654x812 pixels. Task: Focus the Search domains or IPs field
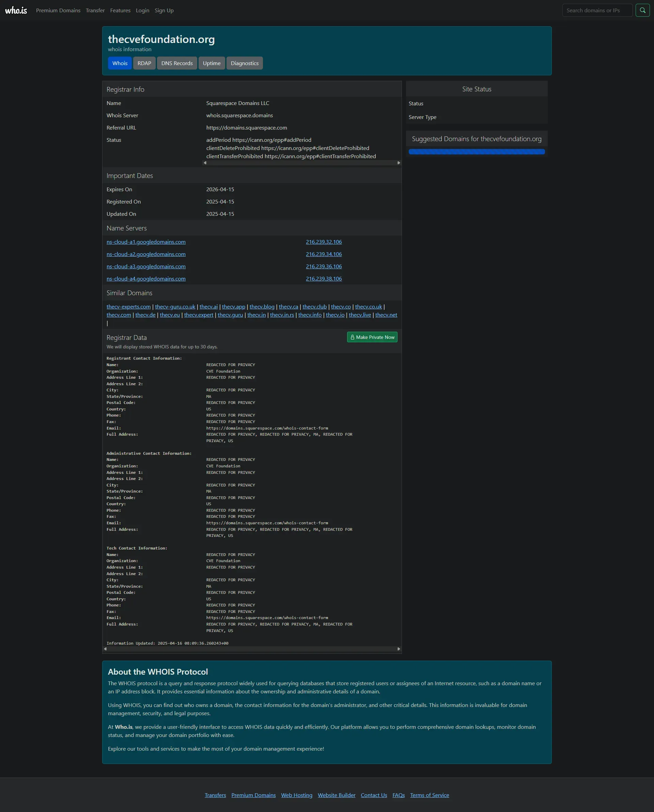point(597,11)
